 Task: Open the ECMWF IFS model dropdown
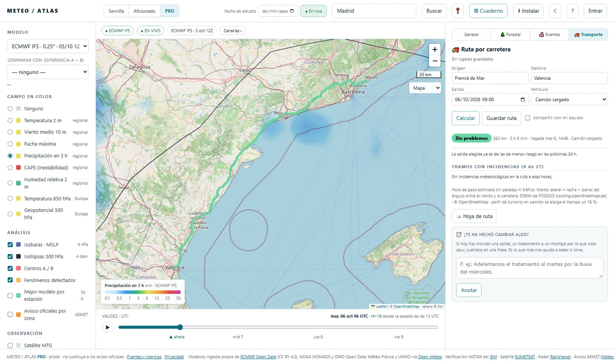coord(48,46)
